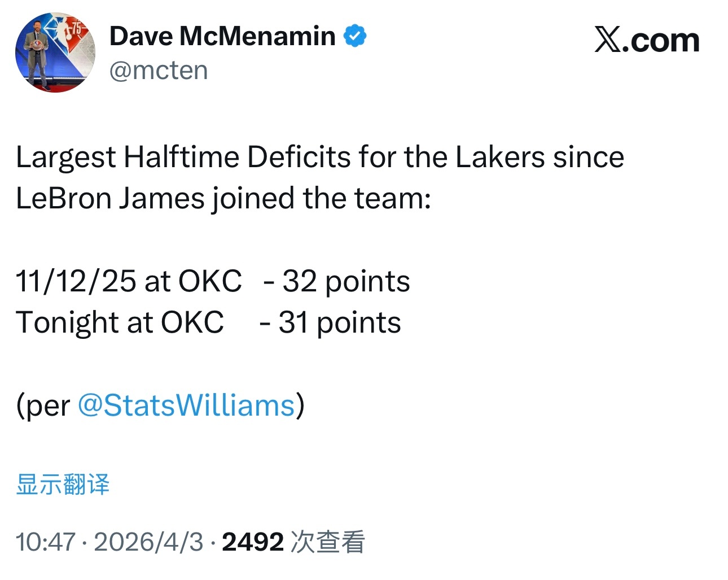Viewport: 728px width, 580px height.
Task: Click the '- 32 points' value
Action: [x=337, y=281]
